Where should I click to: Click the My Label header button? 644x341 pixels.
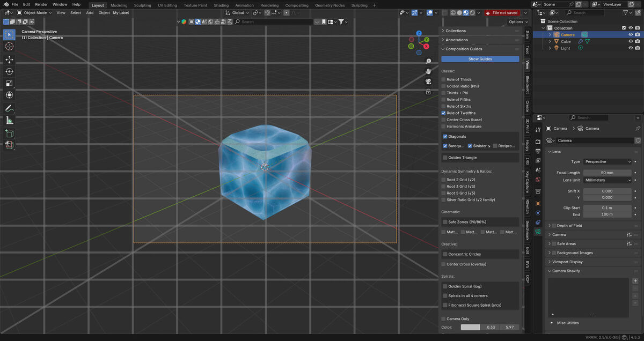(x=121, y=13)
